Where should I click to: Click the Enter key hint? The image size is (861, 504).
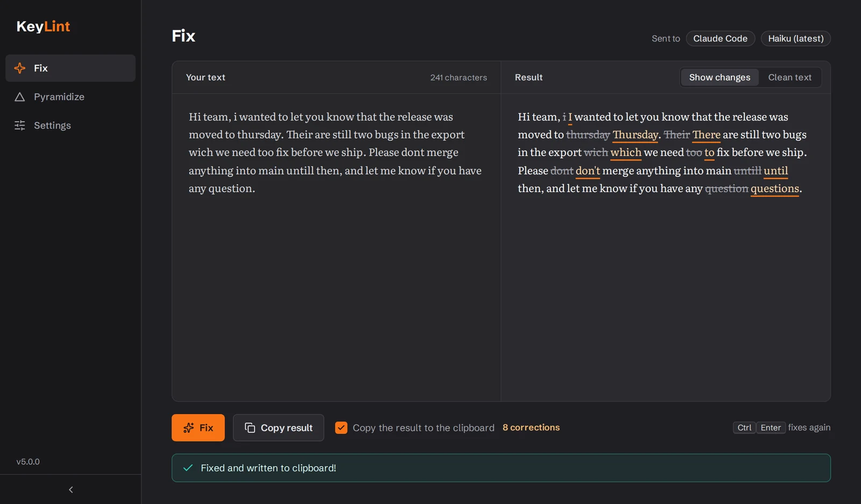coord(771,428)
